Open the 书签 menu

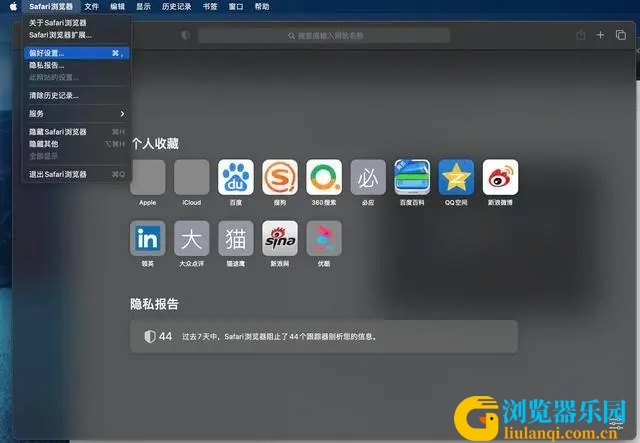coord(210,7)
